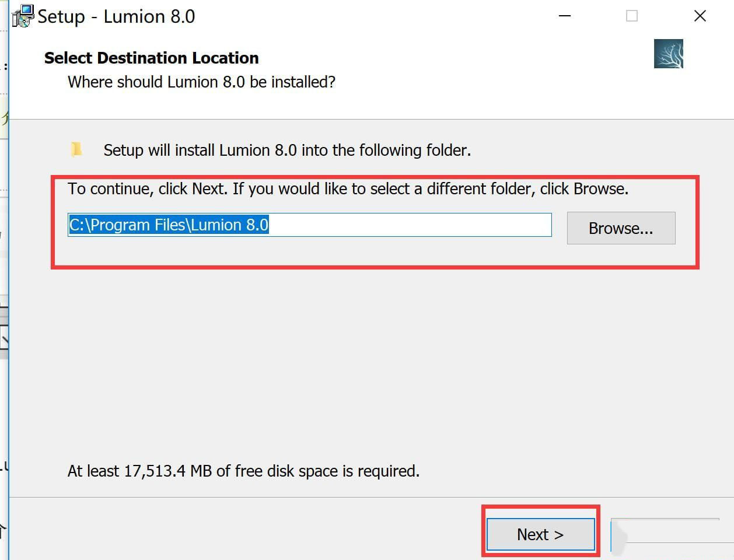Image resolution: width=734 pixels, height=560 pixels.
Task: Click the 'To continue, click Next' instruction text
Action: click(x=347, y=188)
